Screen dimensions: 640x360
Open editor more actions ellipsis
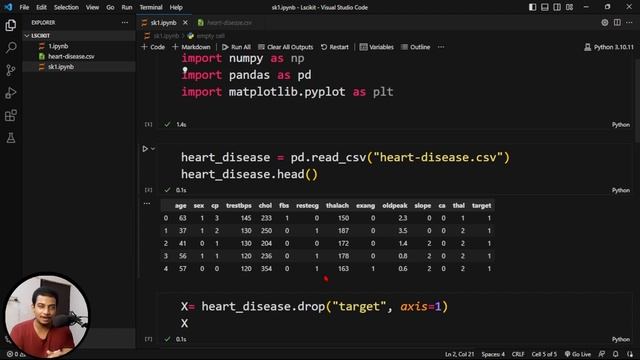coord(629,22)
